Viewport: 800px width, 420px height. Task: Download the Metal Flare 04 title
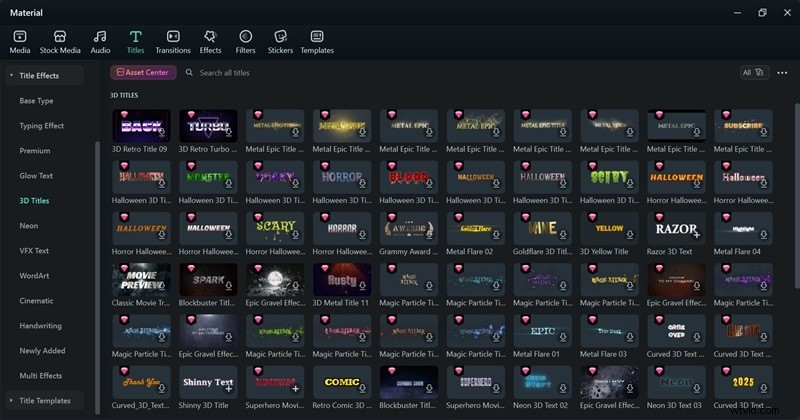pyautogui.click(x=763, y=235)
